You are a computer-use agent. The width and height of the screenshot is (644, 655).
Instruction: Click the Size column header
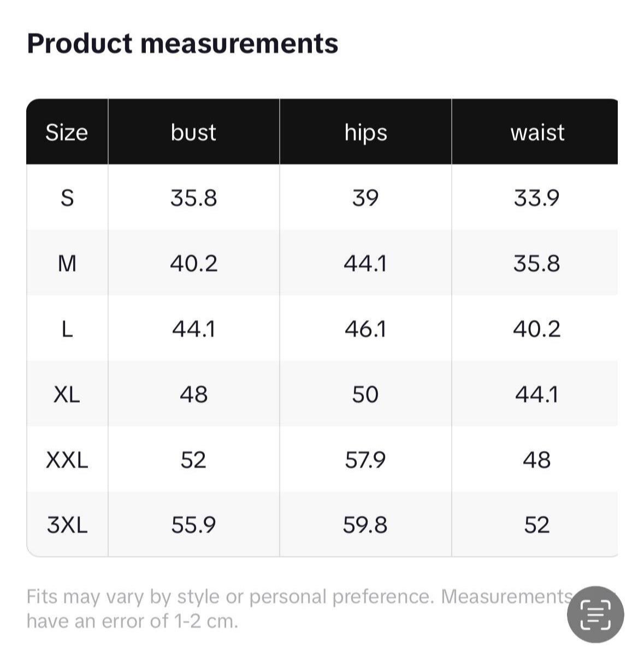click(67, 132)
